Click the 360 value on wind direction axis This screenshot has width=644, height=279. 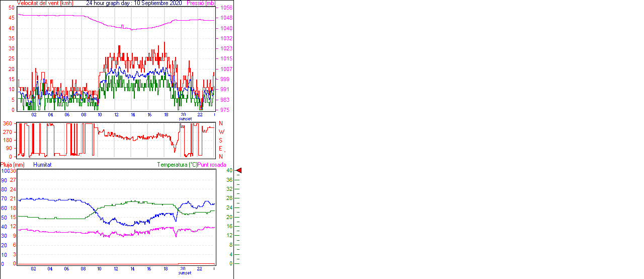click(x=8, y=123)
